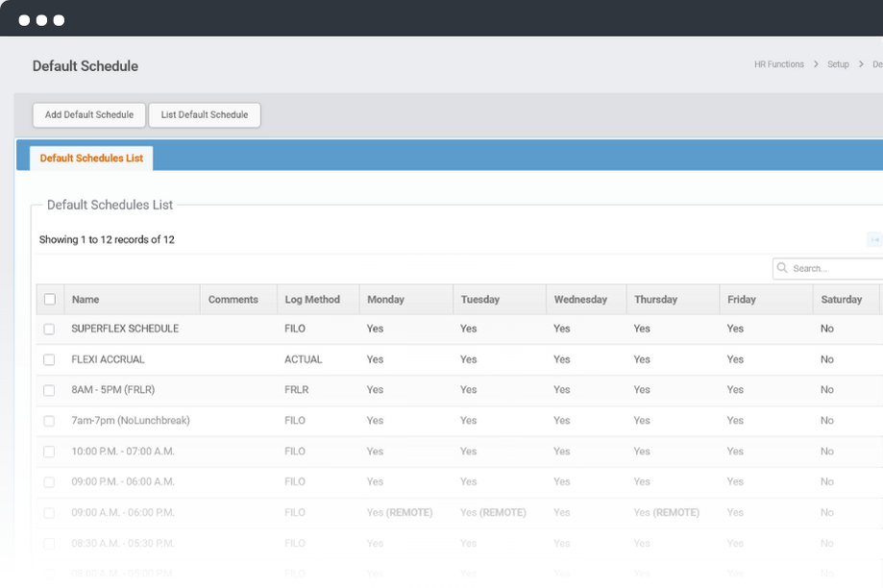Image resolution: width=883 pixels, height=588 pixels.
Task: Sort by the Monday column header
Action: click(x=385, y=300)
